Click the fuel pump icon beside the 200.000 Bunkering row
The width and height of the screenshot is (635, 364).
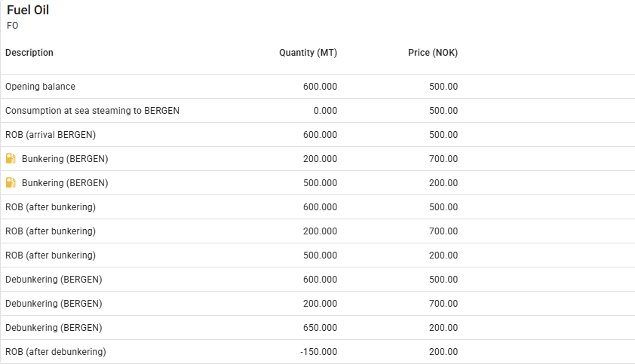coord(11,159)
